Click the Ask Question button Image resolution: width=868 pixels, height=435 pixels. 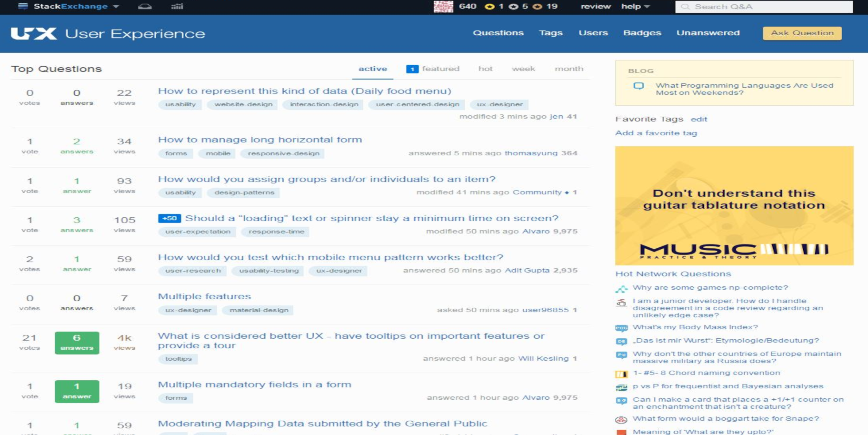tap(802, 33)
